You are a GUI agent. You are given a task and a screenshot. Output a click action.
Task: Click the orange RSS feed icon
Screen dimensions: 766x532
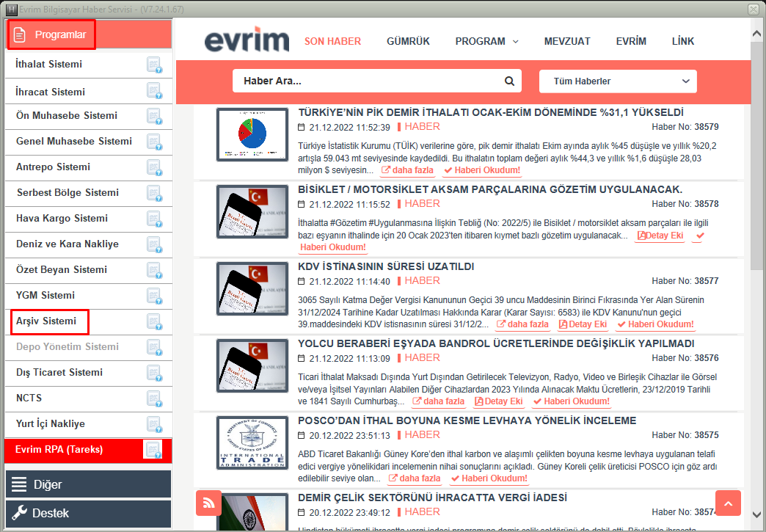pyautogui.click(x=208, y=503)
